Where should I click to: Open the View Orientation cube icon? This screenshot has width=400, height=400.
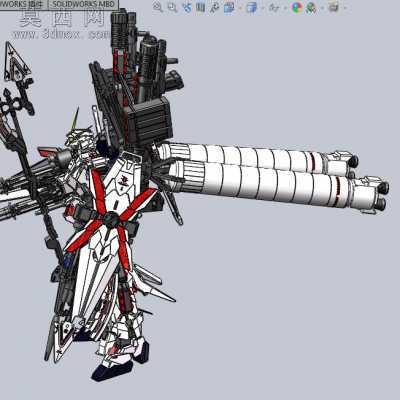(x=228, y=7)
